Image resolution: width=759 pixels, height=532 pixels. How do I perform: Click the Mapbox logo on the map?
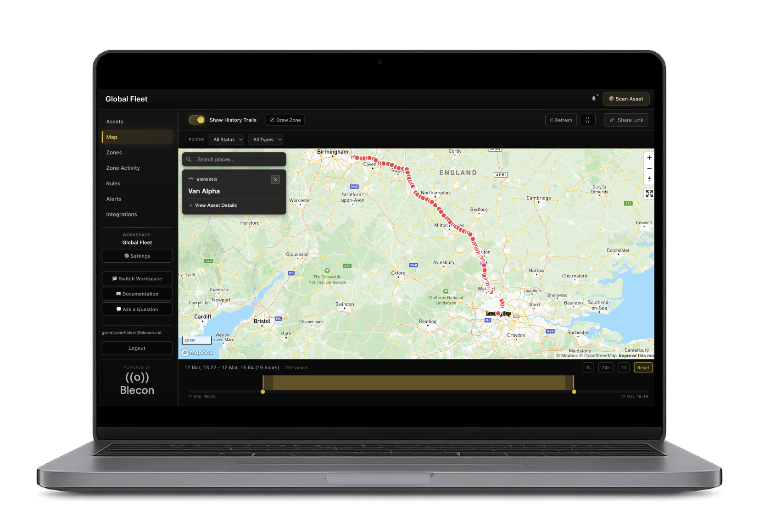click(x=197, y=352)
